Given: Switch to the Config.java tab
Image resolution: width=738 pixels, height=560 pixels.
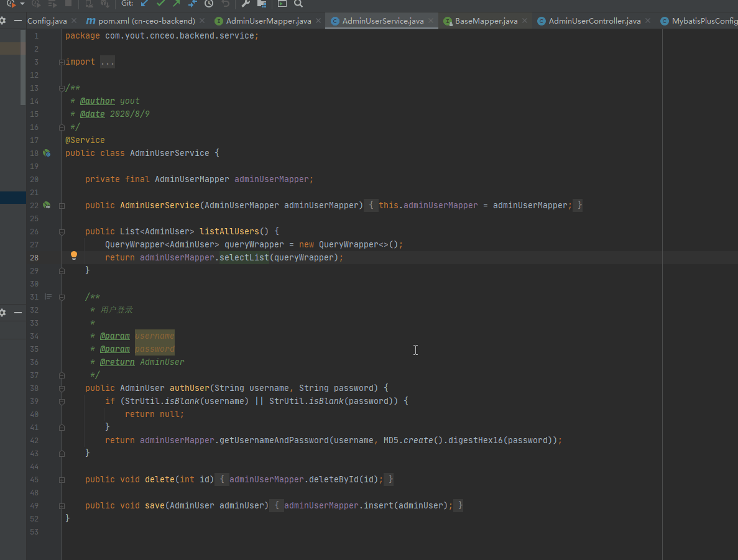Looking at the screenshot, I should click(x=47, y=21).
